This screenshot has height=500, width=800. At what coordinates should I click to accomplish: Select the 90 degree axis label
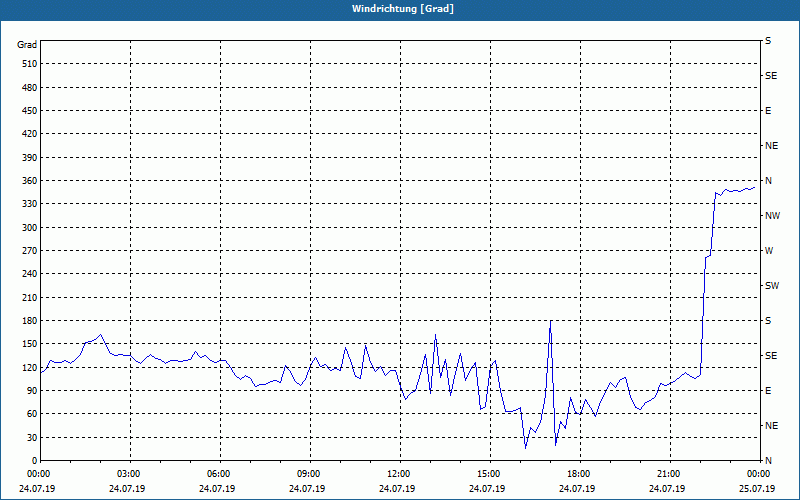32,391
